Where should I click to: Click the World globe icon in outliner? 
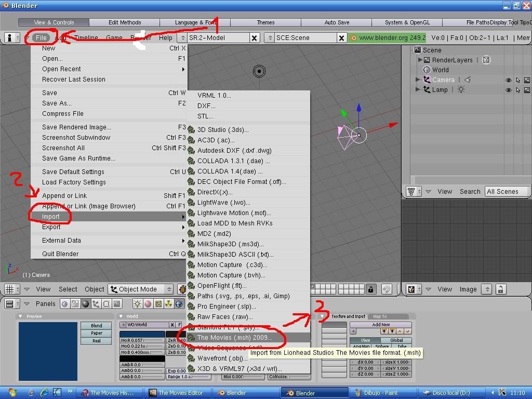pos(427,70)
